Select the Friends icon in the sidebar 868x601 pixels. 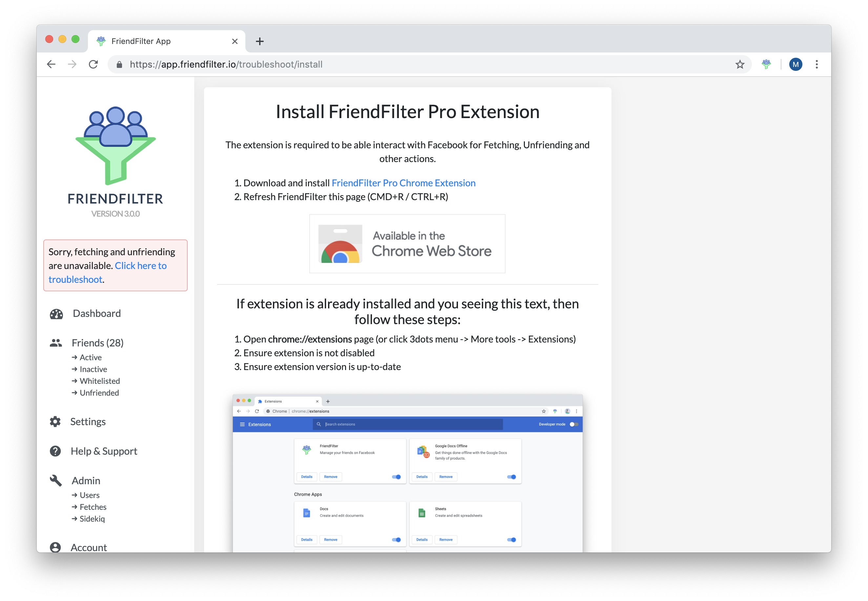55,342
